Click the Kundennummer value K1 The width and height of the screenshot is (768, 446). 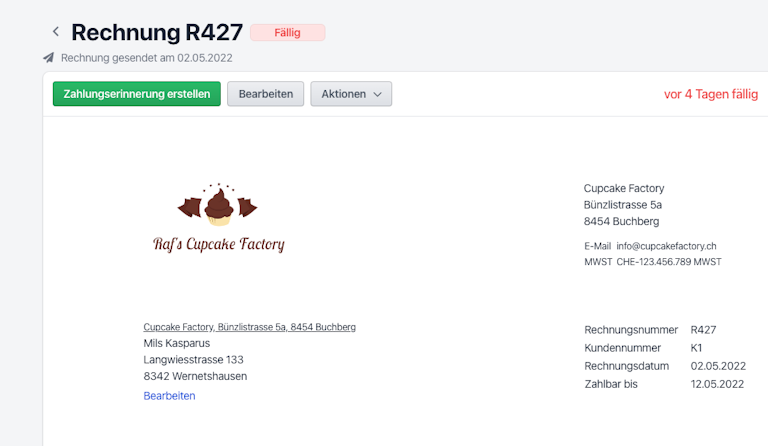click(x=696, y=348)
